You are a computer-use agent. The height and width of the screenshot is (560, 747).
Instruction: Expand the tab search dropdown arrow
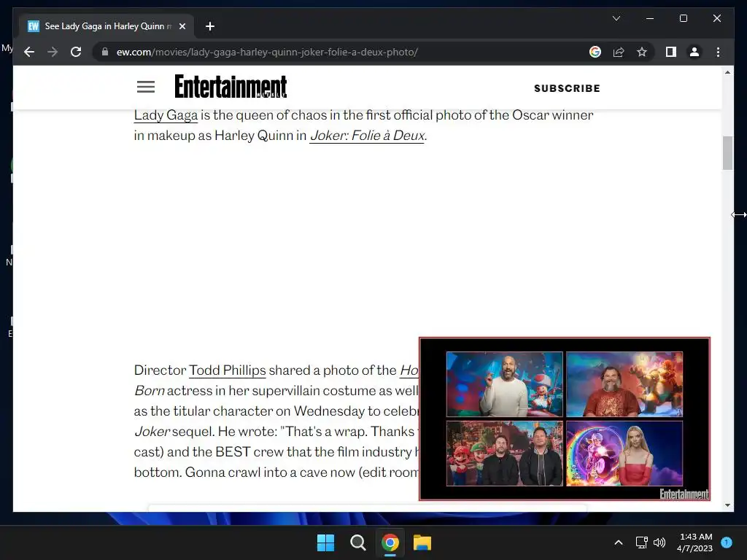pos(616,18)
